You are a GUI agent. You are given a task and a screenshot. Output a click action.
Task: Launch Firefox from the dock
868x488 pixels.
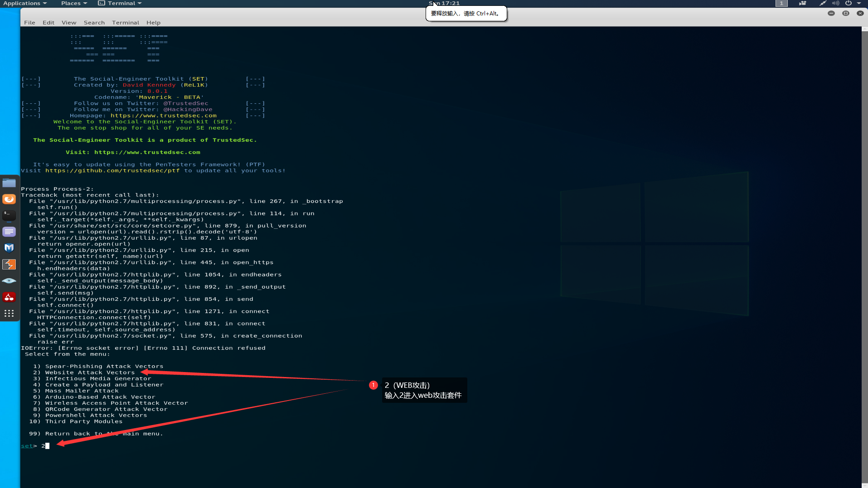[9, 199]
